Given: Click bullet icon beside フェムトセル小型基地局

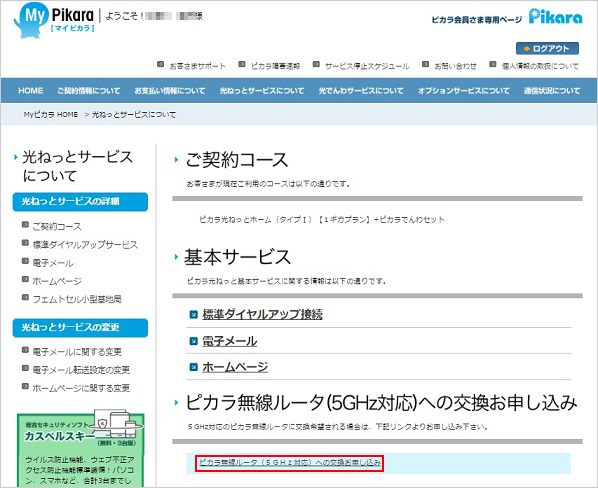Looking at the screenshot, I should point(25,297).
